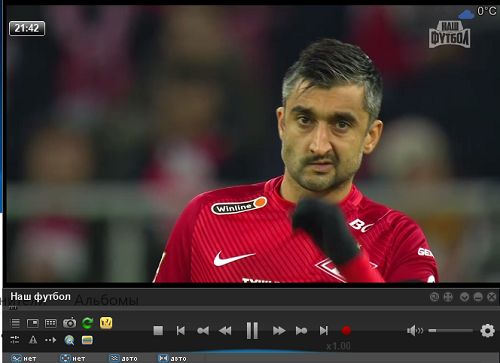Open settings with the gear icon
The image size is (500, 363).
tap(487, 331)
